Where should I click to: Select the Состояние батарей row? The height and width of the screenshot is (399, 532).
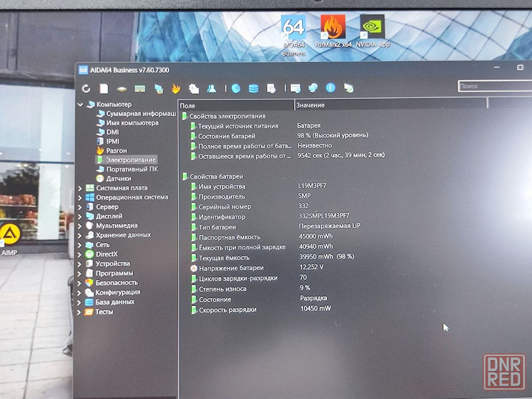point(279,136)
